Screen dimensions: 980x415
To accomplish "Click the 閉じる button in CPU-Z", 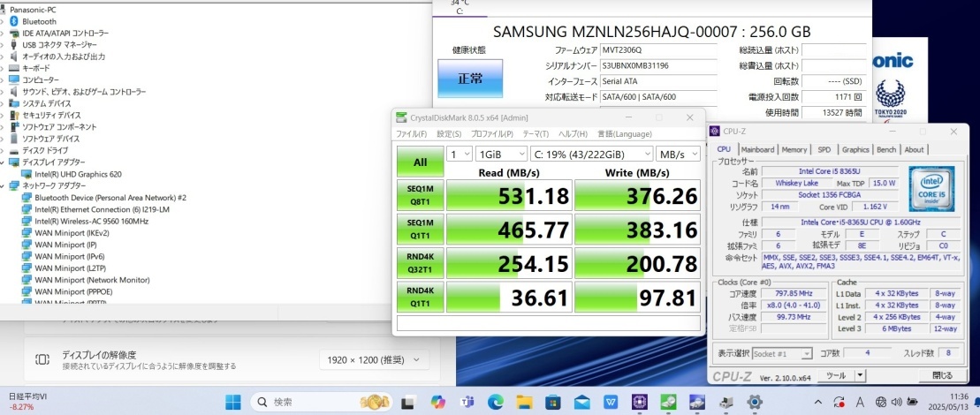I will pos(943,375).
